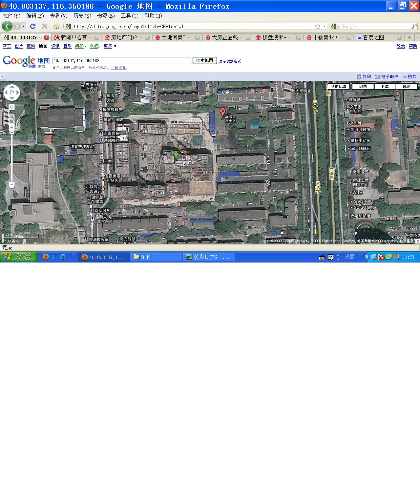Launch Internet Explorer from quick launch
The width and height of the screenshot is (420, 504).
[x=63, y=257]
